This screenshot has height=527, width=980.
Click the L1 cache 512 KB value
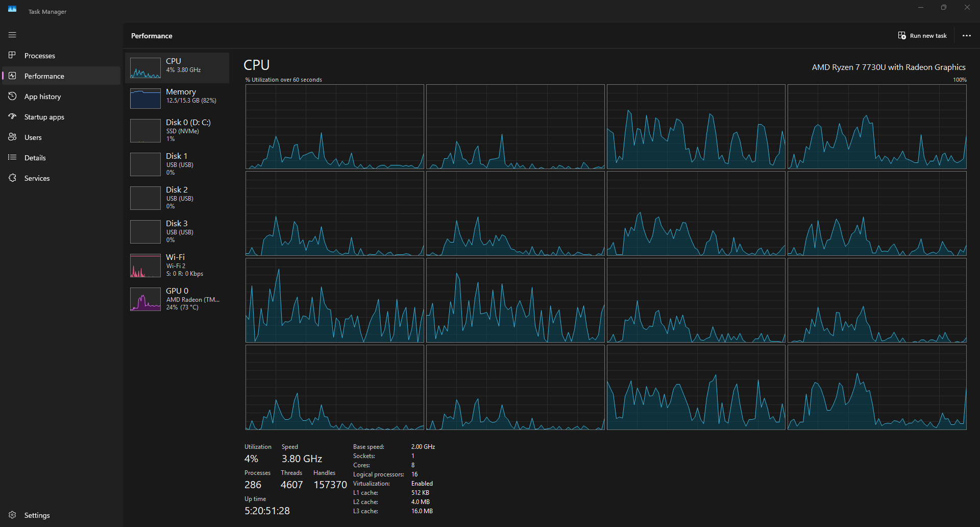point(420,493)
